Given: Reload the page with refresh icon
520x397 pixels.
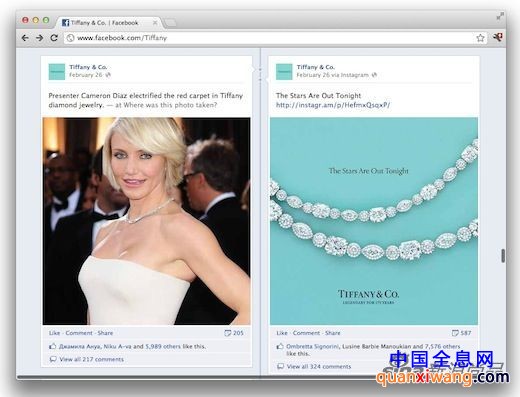Looking at the screenshot, I should pos(54,38).
